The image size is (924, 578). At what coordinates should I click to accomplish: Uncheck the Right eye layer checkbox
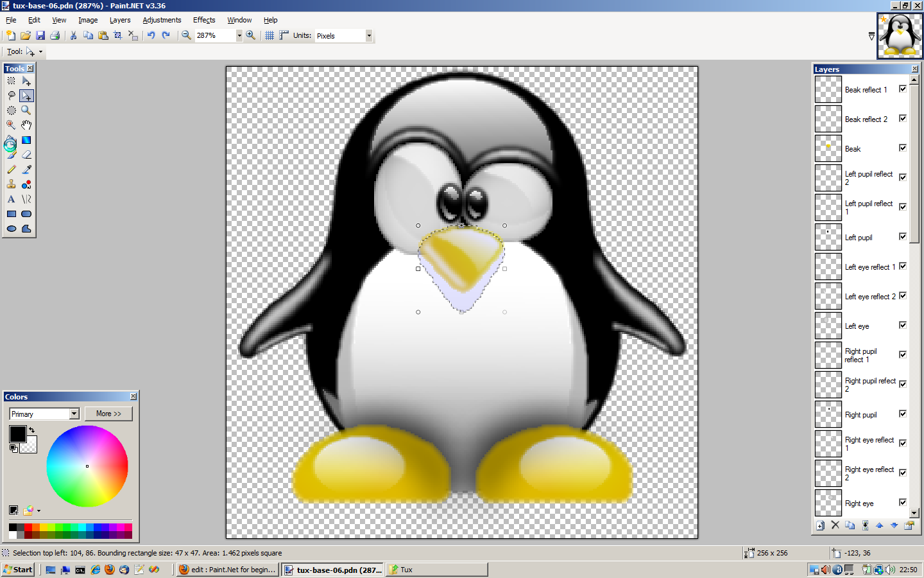tap(903, 502)
